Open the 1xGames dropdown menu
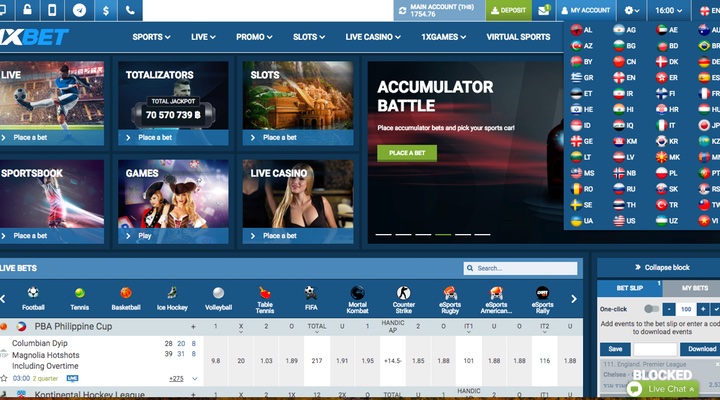720x400 pixels. 444,37
